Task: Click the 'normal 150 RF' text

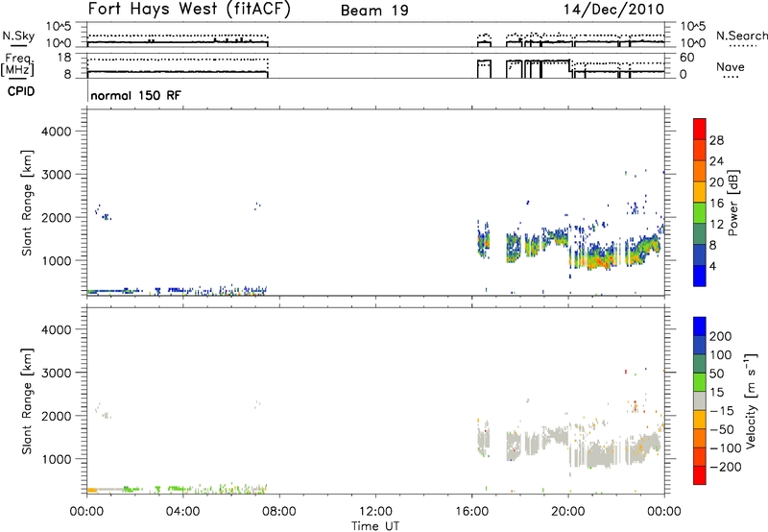Action: click(135, 95)
